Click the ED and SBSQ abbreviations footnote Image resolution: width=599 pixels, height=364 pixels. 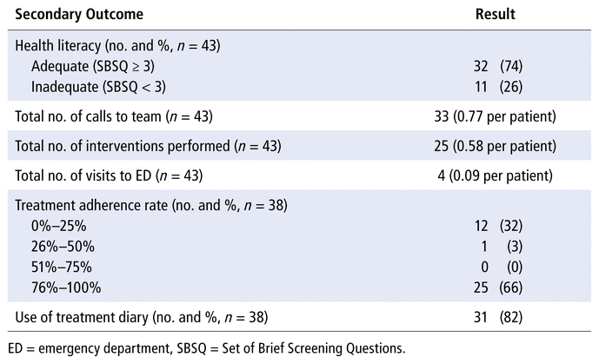click(206, 349)
